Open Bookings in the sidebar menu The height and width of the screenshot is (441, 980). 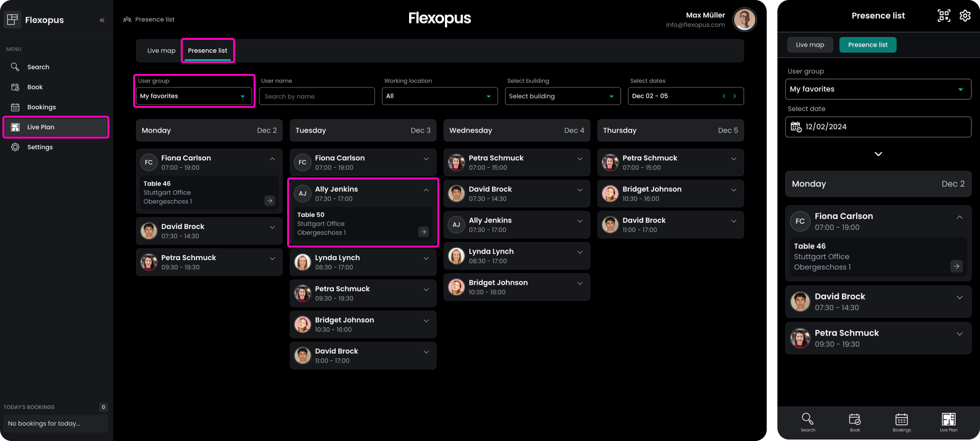(x=41, y=107)
